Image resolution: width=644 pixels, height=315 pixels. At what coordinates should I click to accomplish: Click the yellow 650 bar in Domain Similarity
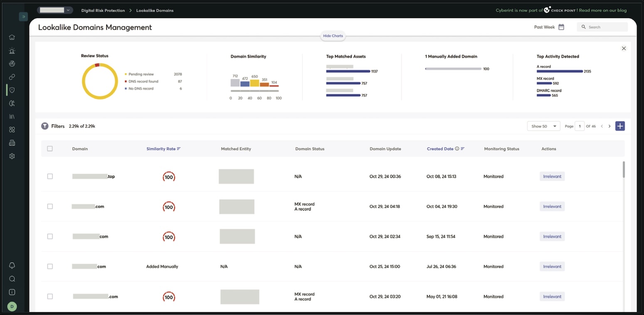(x=255, y=83)
